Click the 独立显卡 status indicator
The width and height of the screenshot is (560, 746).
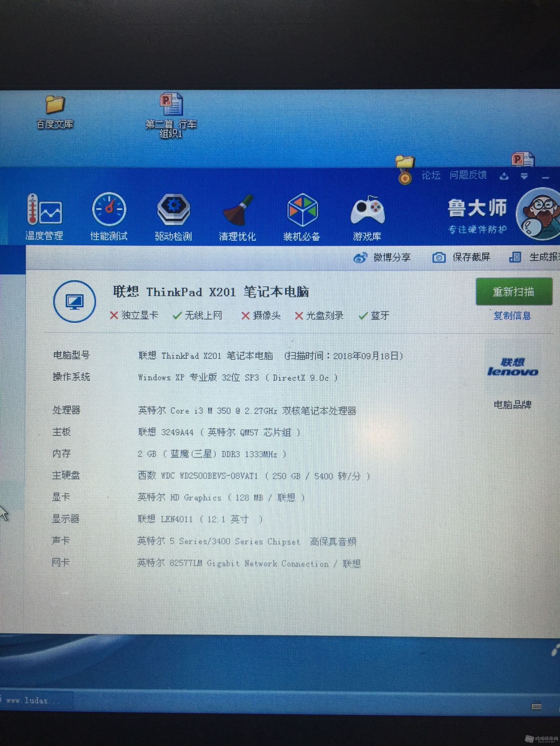[x=134, y=315]
